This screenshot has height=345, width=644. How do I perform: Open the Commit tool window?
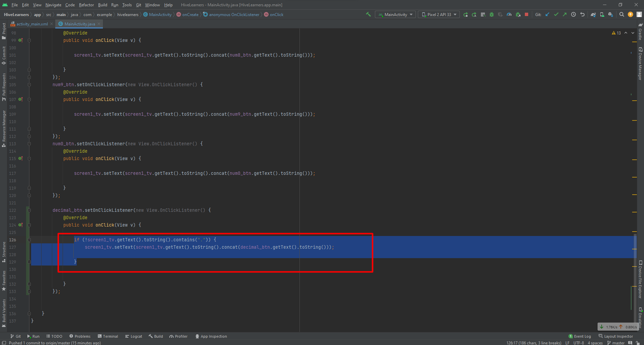point(4,55)
